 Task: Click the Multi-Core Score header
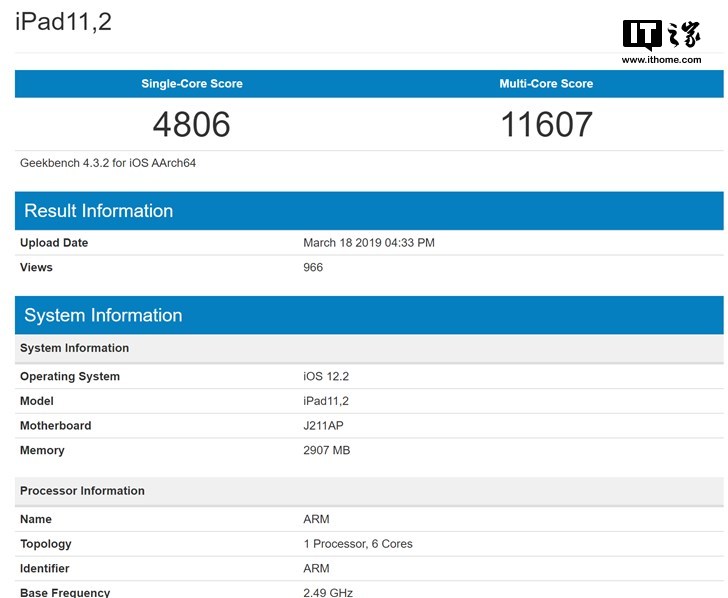click(x=546, y=84)
